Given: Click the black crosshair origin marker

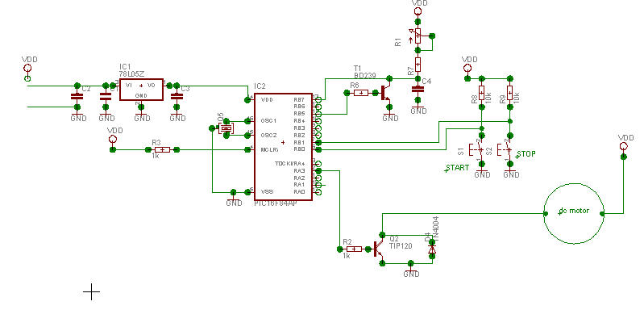Looking at the screenshot, I should [x=91, y=292].
